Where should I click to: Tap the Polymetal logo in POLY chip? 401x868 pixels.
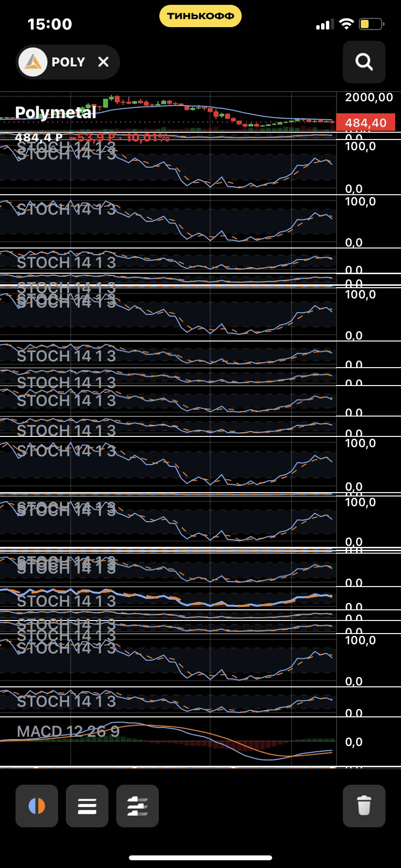pyautogui.click(x=33, y=62)
